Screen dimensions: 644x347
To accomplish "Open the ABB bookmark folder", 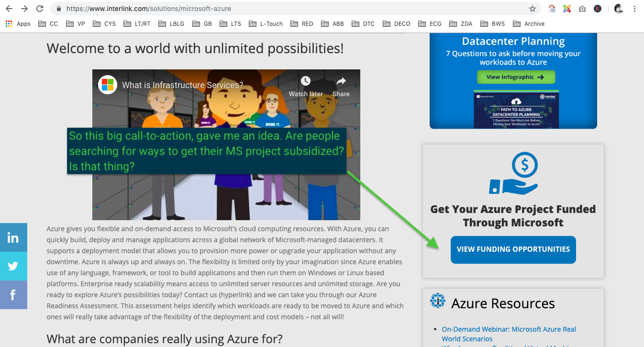I will pyautogui.click(x=333, y=23).
